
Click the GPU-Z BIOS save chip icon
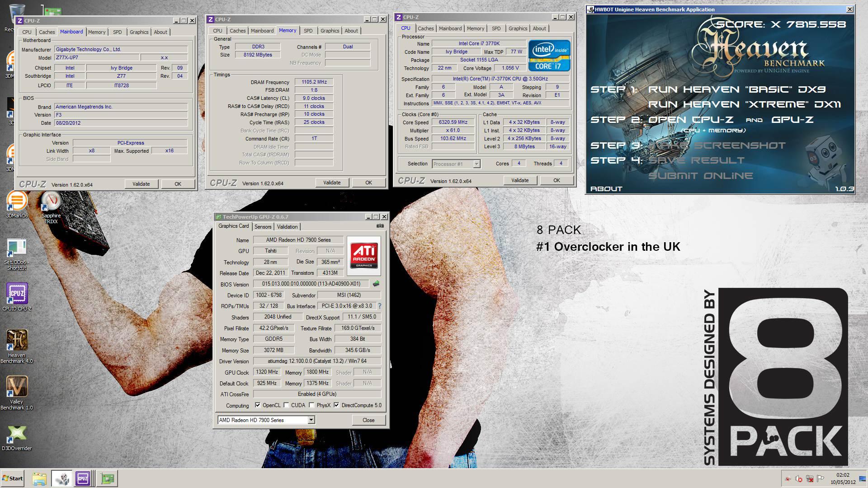376,284
